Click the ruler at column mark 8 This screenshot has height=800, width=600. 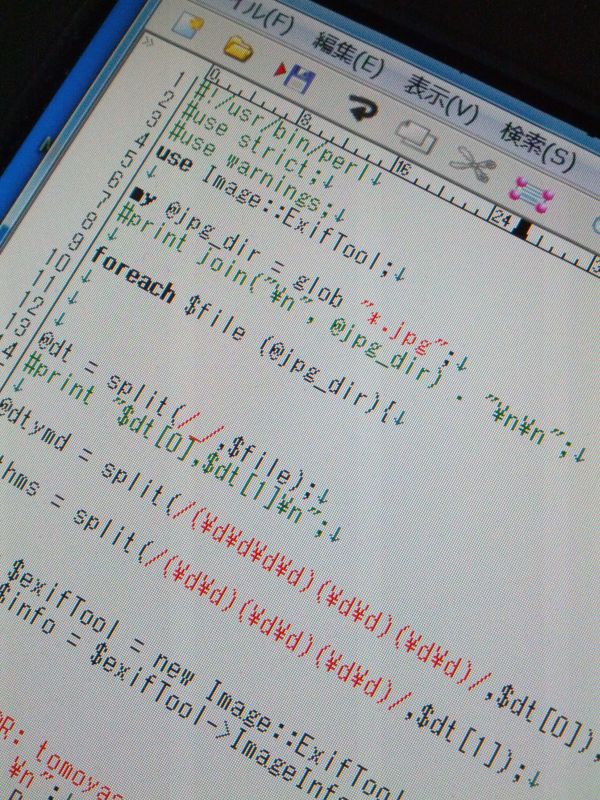tap(305, 120)
